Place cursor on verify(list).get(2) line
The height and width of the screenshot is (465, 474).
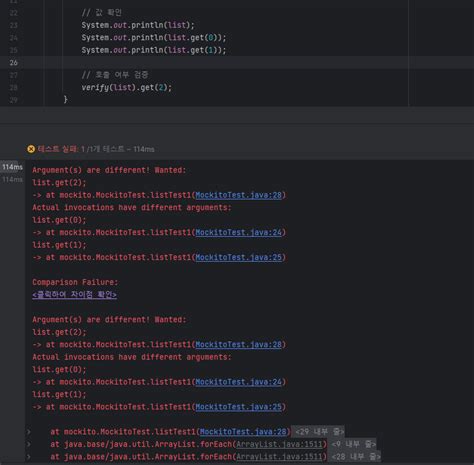click(x=127, y=88)
